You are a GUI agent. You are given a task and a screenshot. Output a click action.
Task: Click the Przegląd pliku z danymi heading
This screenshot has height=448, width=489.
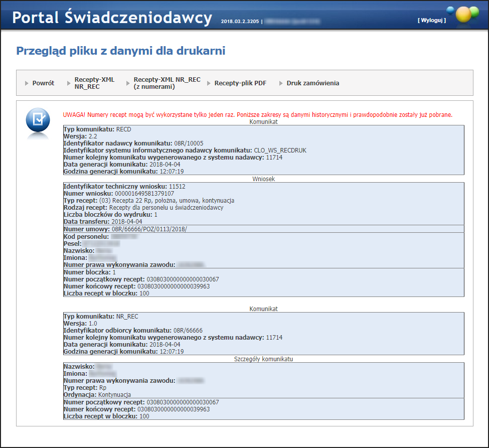pyautogui.click(x=120, y=51)
